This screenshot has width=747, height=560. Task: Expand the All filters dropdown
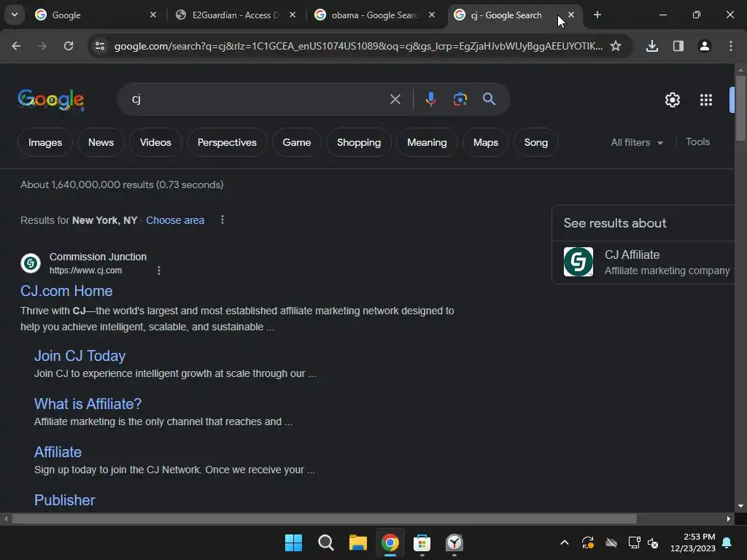tap(637, 142)
